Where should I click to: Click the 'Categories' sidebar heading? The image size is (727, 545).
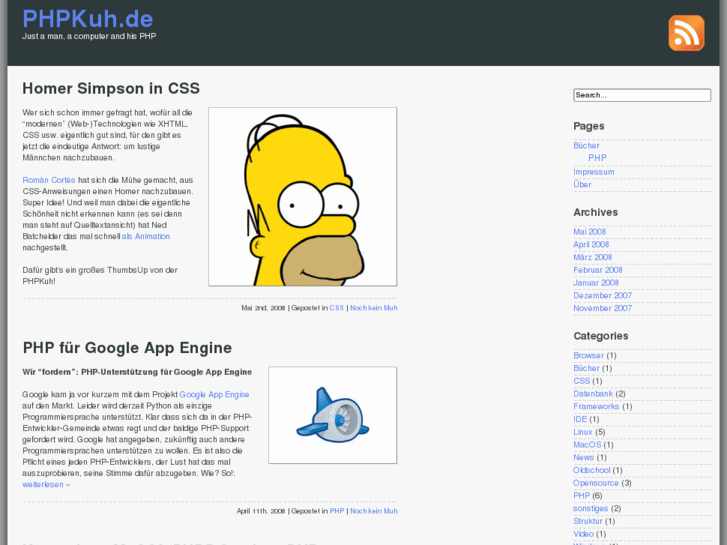(x=600, y=335)
